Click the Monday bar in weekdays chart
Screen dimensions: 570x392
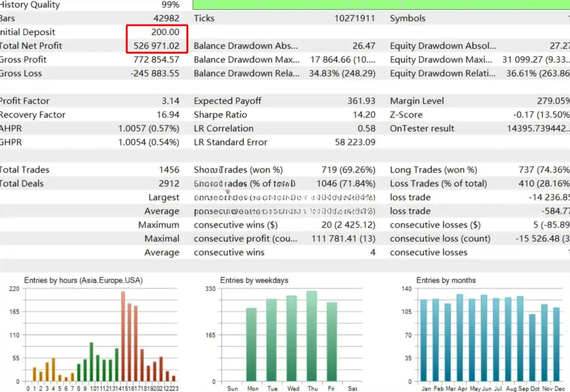pyautogui.click(x=251, y=345)
